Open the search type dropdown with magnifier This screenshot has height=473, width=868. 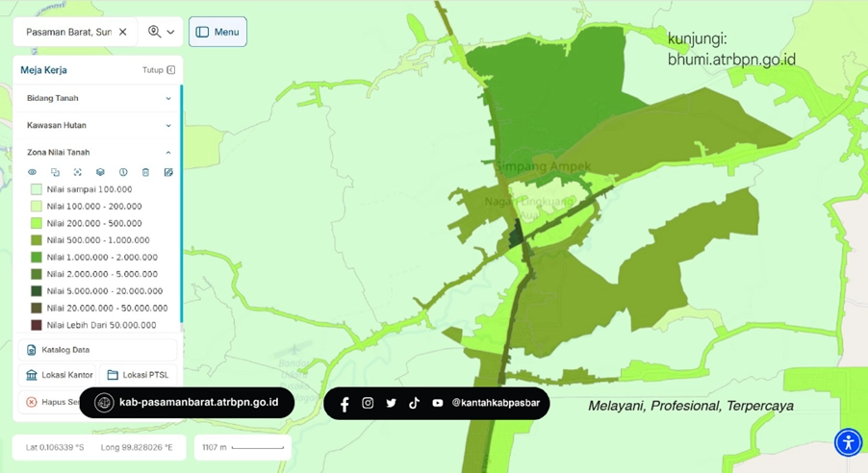point(161,32)
